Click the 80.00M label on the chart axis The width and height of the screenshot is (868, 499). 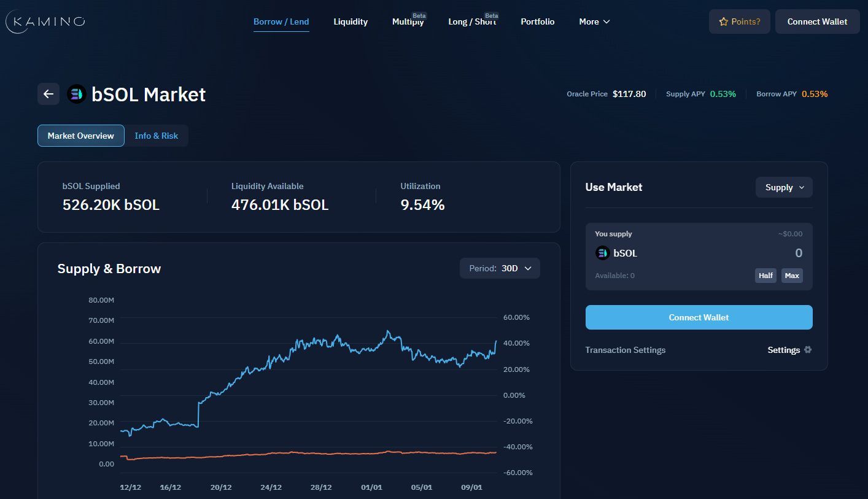tap(102, 300)
